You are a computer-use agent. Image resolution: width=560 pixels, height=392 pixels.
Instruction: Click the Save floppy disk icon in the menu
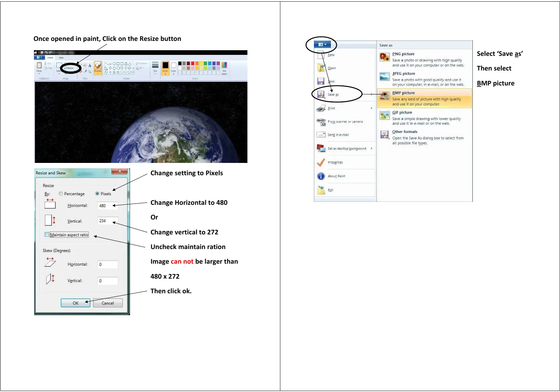321,81
